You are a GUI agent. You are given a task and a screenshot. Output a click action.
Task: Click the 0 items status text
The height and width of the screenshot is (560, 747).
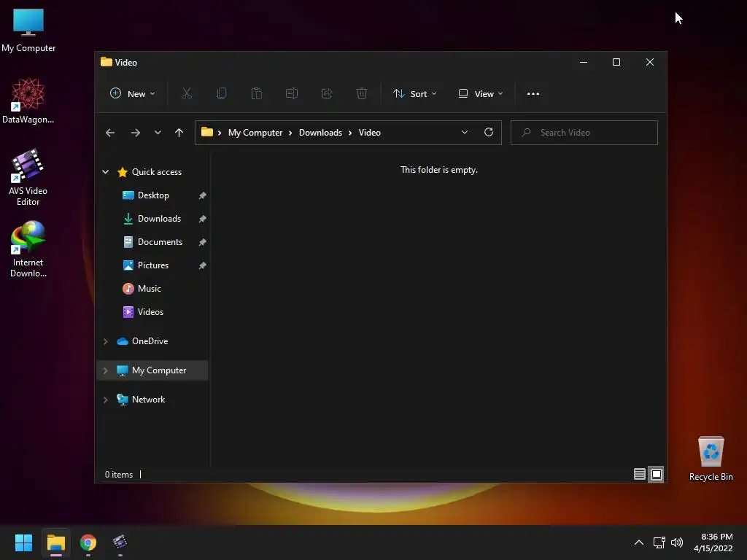pyautogui.click(x=119, y=475)
